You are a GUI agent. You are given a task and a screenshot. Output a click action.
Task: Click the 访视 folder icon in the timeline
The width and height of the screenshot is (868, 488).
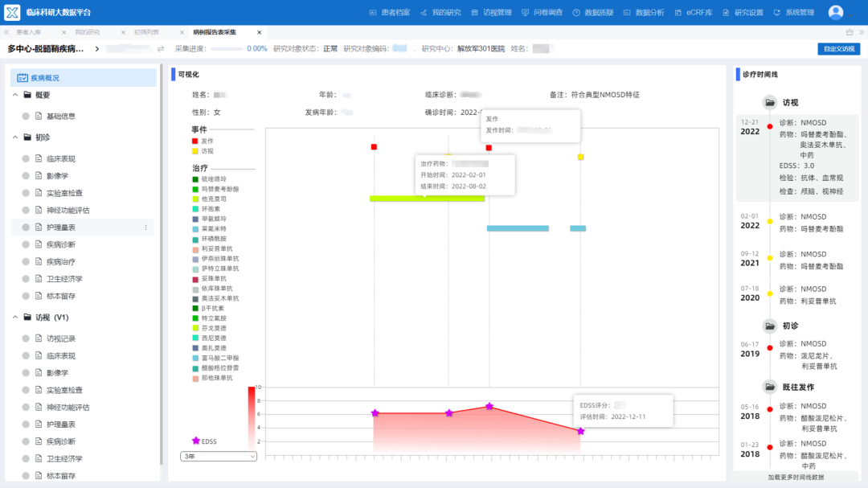click(x=770, y=102)
